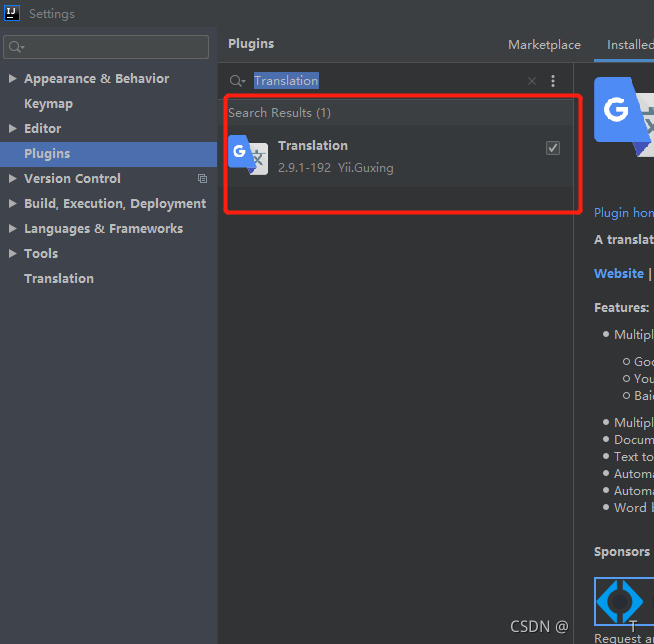Open the Website link

pyautogui.click(x=619, y=274)
